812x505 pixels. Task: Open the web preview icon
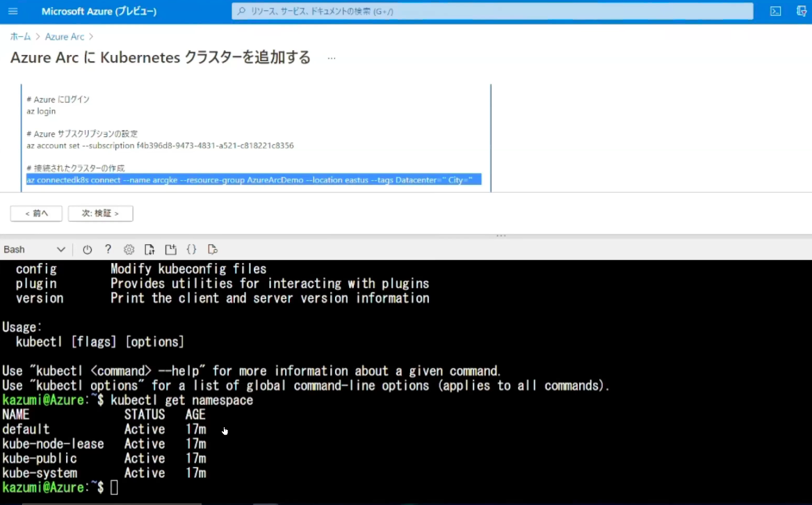(x=213, y=249)
